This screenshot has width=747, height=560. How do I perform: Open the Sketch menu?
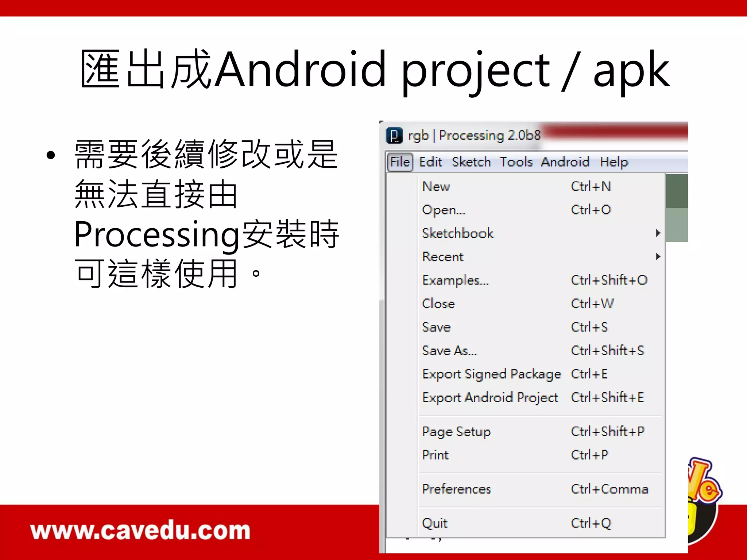[471, 162]
